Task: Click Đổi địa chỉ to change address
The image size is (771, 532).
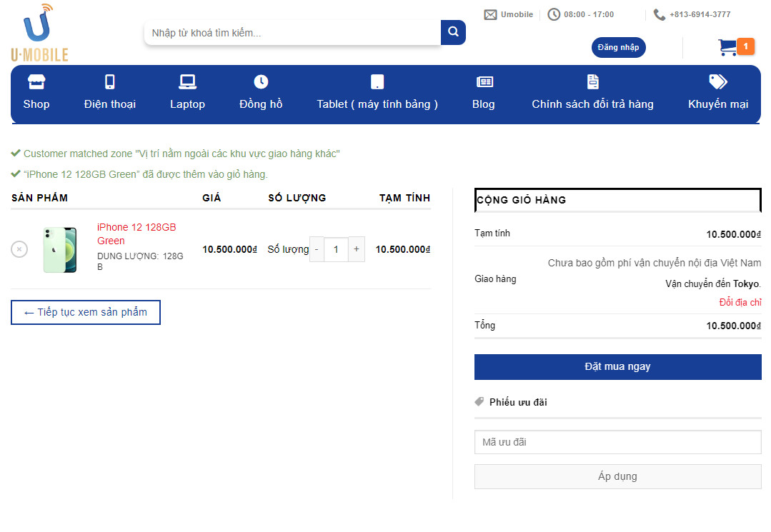Action: tap(740, 302)
